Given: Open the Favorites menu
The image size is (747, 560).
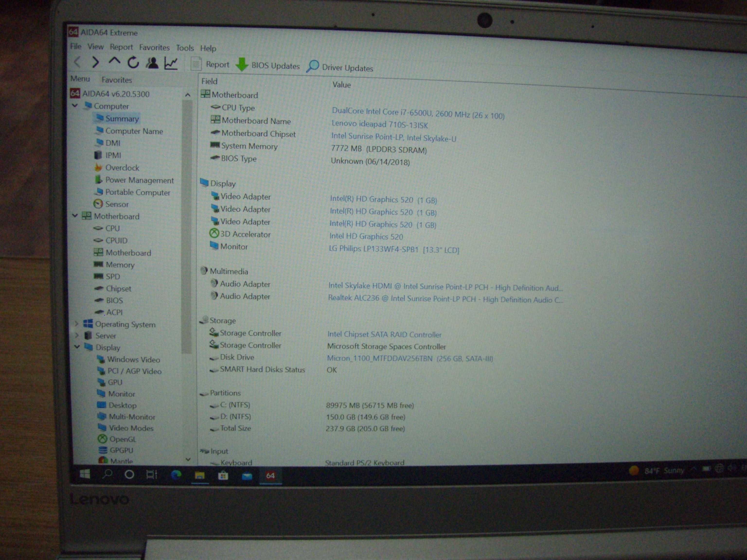Looking at the screenshot, I should click(154, 48).
